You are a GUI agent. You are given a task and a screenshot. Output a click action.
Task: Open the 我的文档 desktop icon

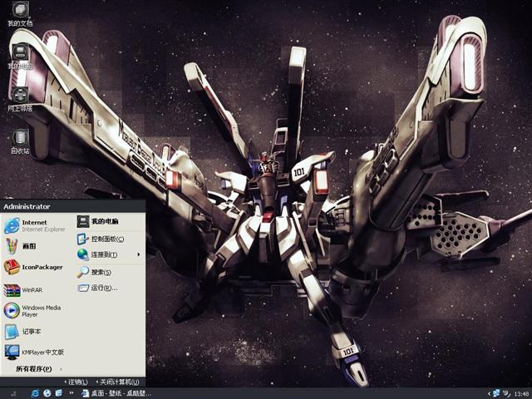point(20,14)
